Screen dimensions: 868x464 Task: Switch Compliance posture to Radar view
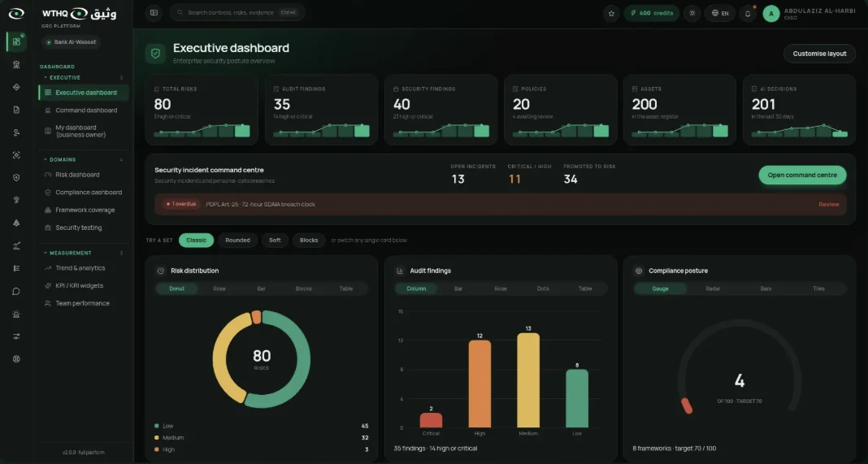click(713, 288)
